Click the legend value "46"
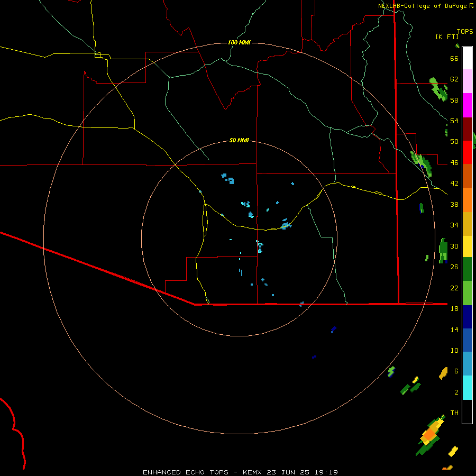 [x=454, y=163]
